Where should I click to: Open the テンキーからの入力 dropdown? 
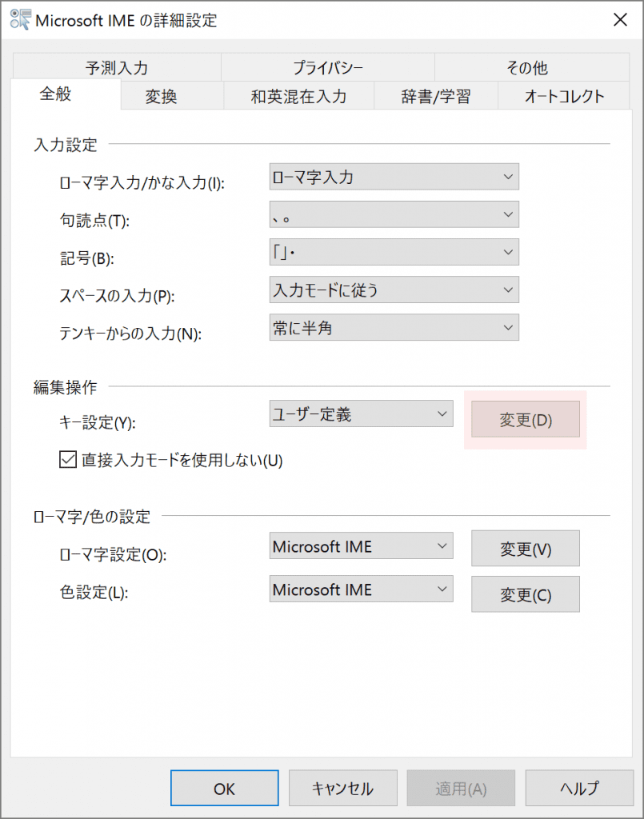click(394, 327)
